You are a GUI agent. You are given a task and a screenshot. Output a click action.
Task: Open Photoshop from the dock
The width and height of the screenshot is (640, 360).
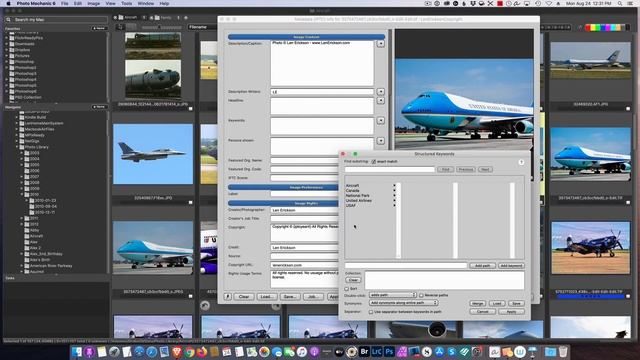pos(389,352)
